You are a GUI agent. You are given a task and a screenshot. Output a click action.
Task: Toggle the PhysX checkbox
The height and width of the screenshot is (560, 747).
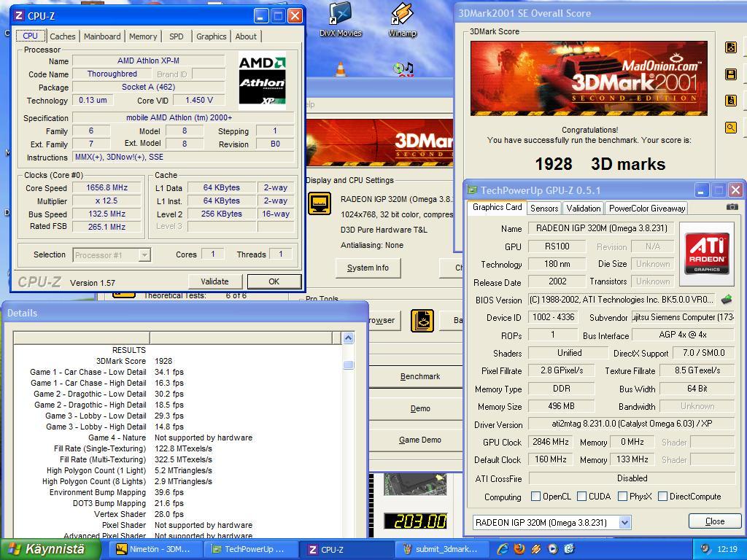[x=622, y=496]
